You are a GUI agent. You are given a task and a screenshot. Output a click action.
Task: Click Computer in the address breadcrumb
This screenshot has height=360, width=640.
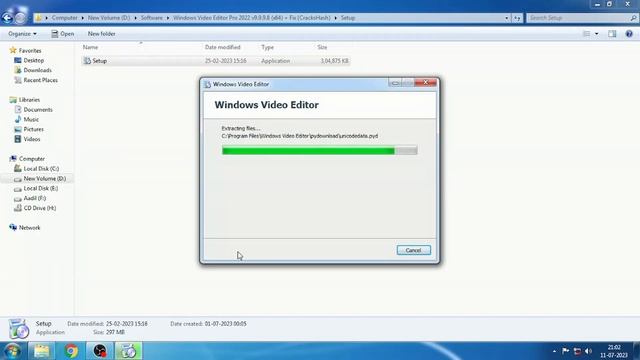point(64,18)
